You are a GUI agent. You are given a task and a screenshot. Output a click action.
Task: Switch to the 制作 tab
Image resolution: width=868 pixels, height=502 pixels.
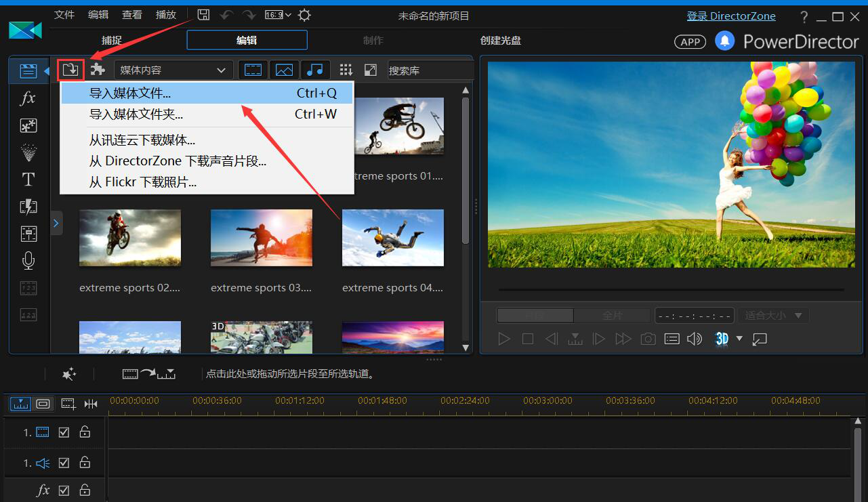373,40
